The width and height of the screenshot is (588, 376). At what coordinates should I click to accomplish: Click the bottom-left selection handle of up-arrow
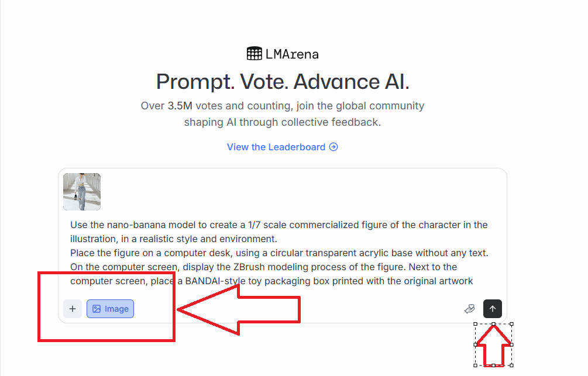(x=475, y=365)
